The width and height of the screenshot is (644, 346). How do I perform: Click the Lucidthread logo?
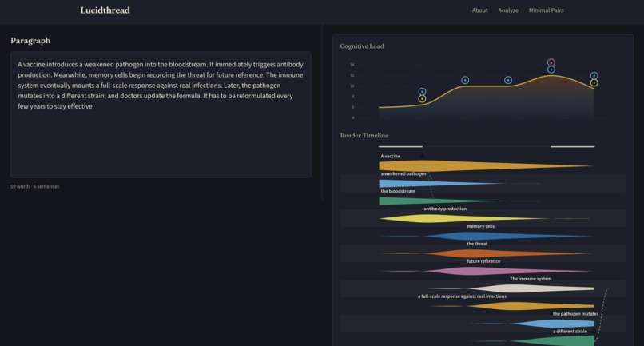[105, 10]
